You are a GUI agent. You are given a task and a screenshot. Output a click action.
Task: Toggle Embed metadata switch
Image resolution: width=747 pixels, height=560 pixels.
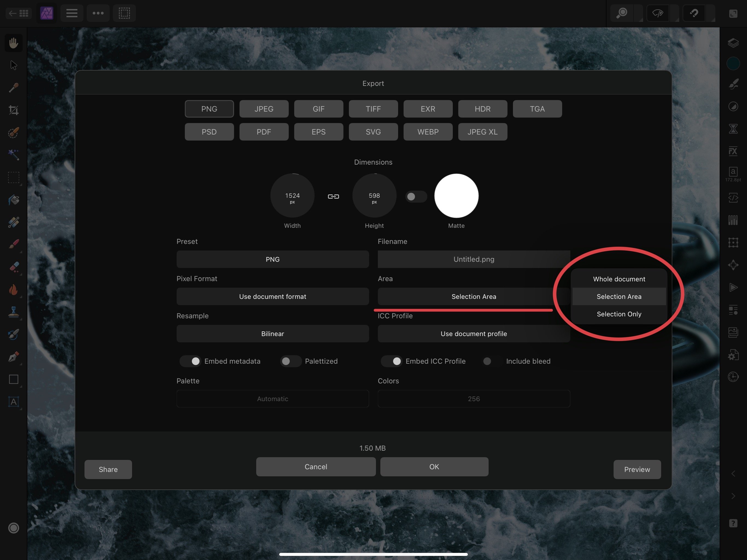coord(190,361)
